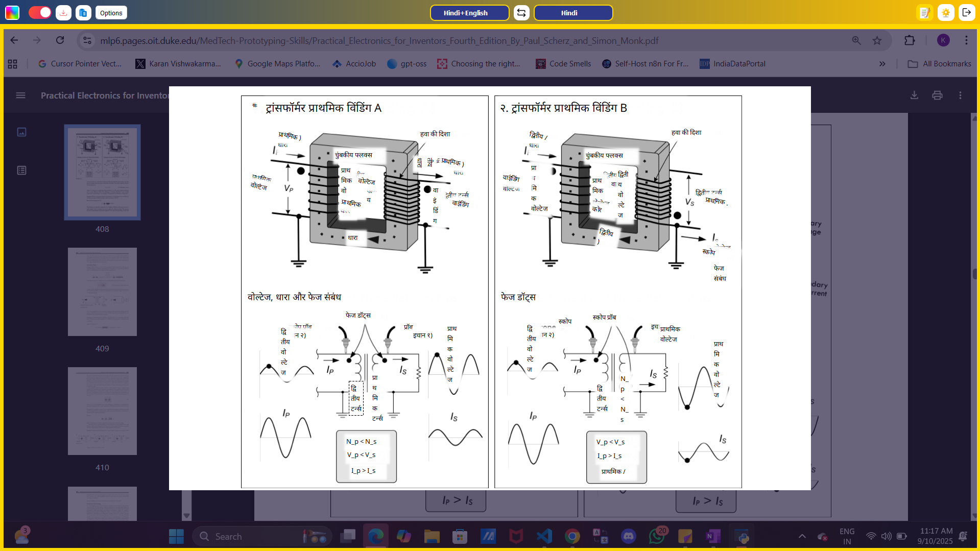Open Code Smells bookmark
980x551 pixels.
tap(563, 64)
